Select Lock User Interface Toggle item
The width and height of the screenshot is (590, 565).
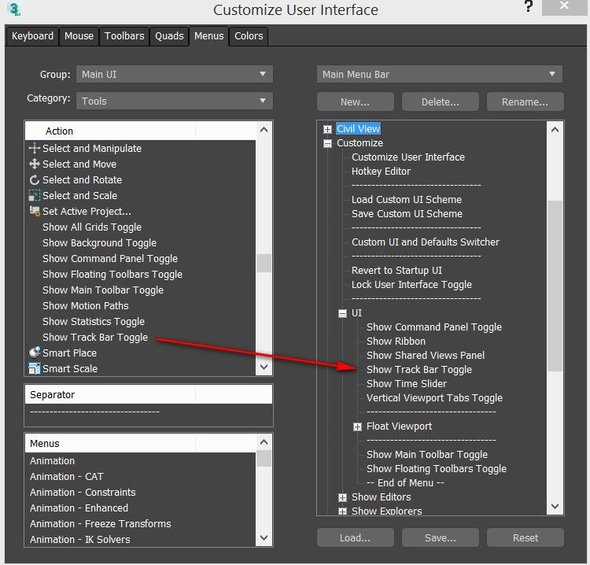click(412, 285)
